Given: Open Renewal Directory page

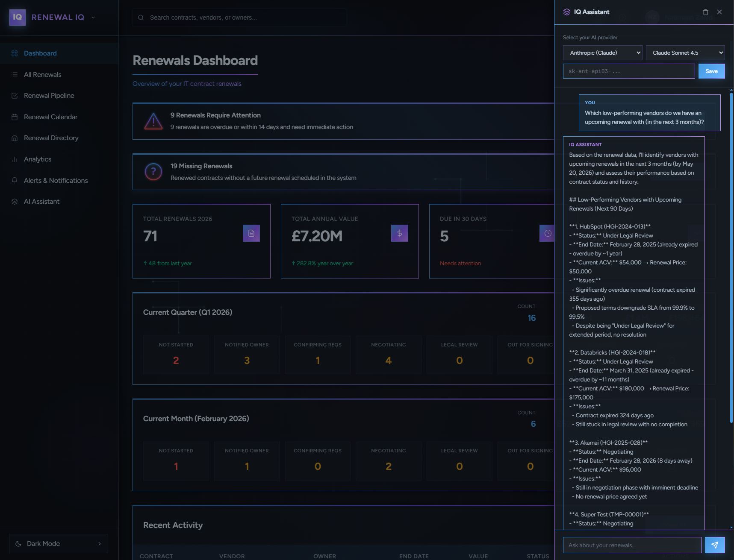Looking at the screenshot, I should tap(59, 138).
